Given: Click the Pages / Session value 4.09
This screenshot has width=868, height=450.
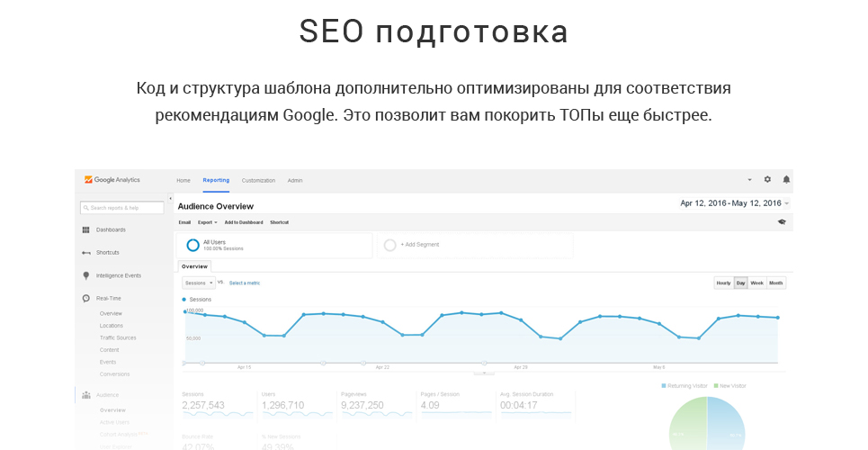Looking at the screenshot, I should pyautogui.click(x=430, y=406).
